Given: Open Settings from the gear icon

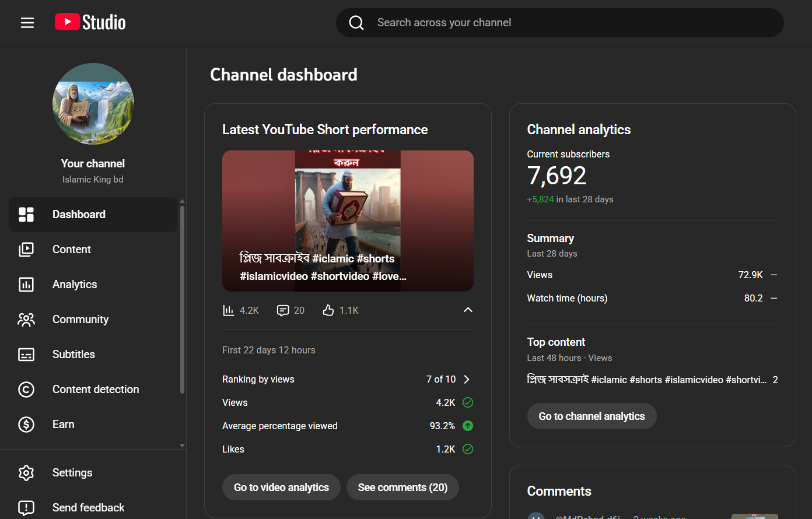Looking at the screenshot, I should point(26,473).
